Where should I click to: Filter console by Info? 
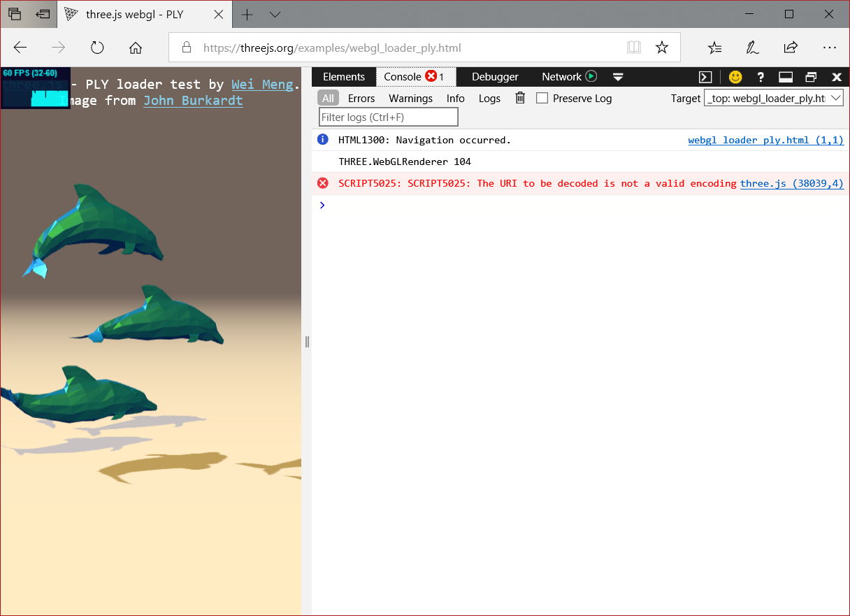[456, 98]
